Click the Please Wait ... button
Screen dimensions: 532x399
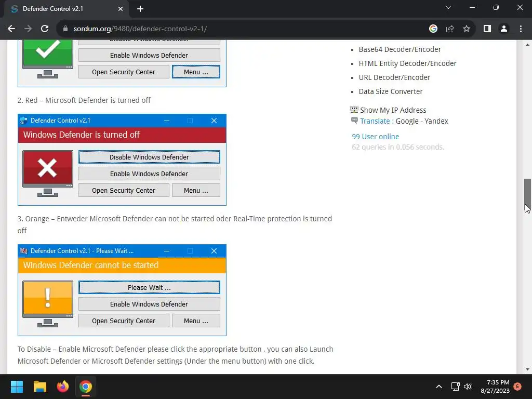click(x=149, y=287)
